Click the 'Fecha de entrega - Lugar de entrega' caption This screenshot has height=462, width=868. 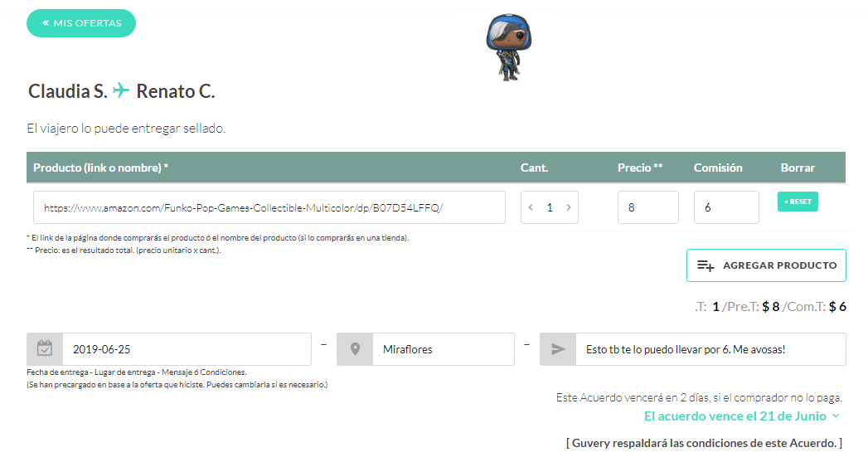coord(137,372)
